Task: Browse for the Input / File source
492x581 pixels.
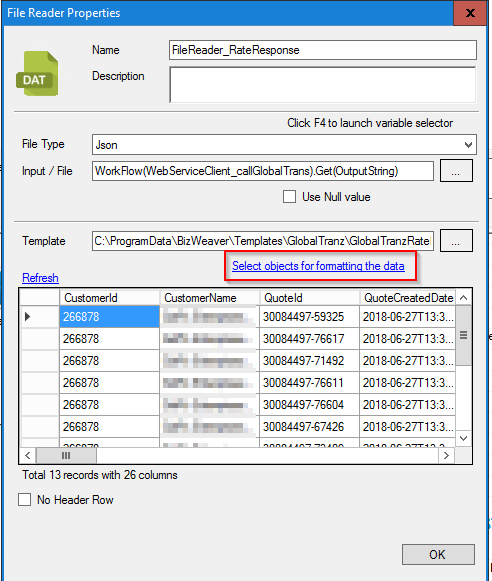Action: point(456,171)
